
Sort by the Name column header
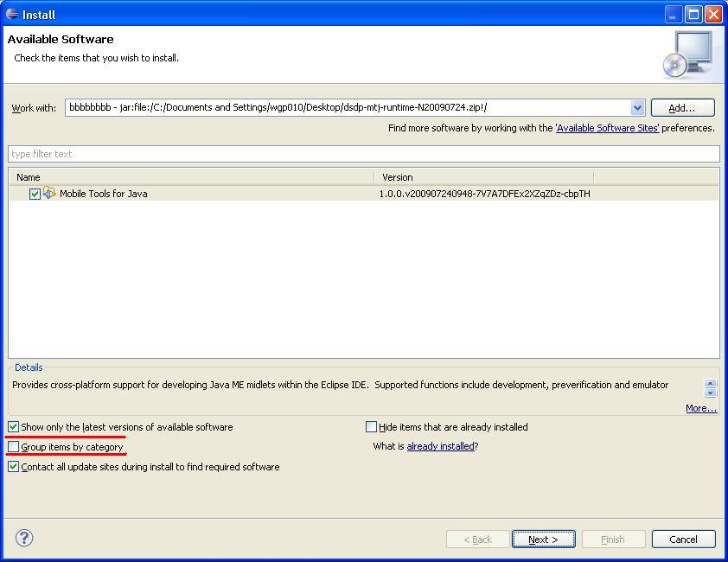[191, 177]
